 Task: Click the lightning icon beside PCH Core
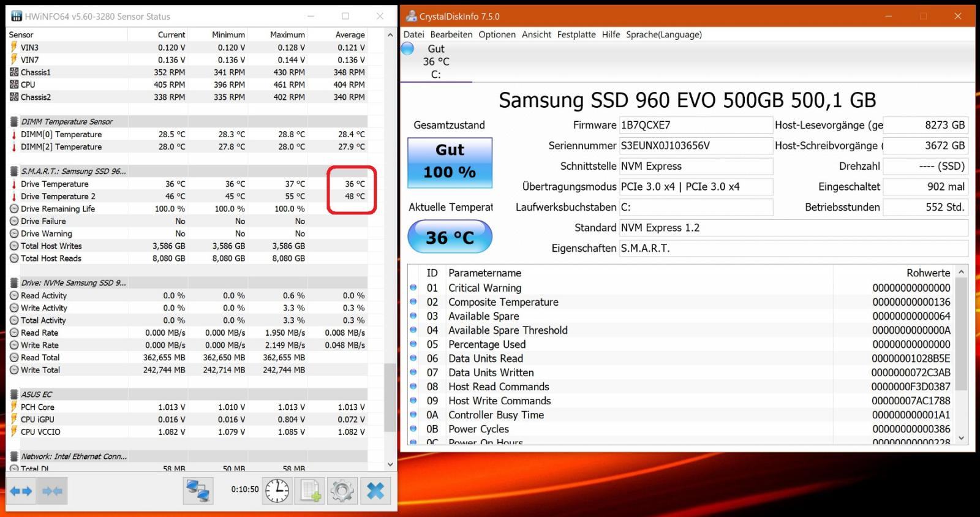pos(13,407)
